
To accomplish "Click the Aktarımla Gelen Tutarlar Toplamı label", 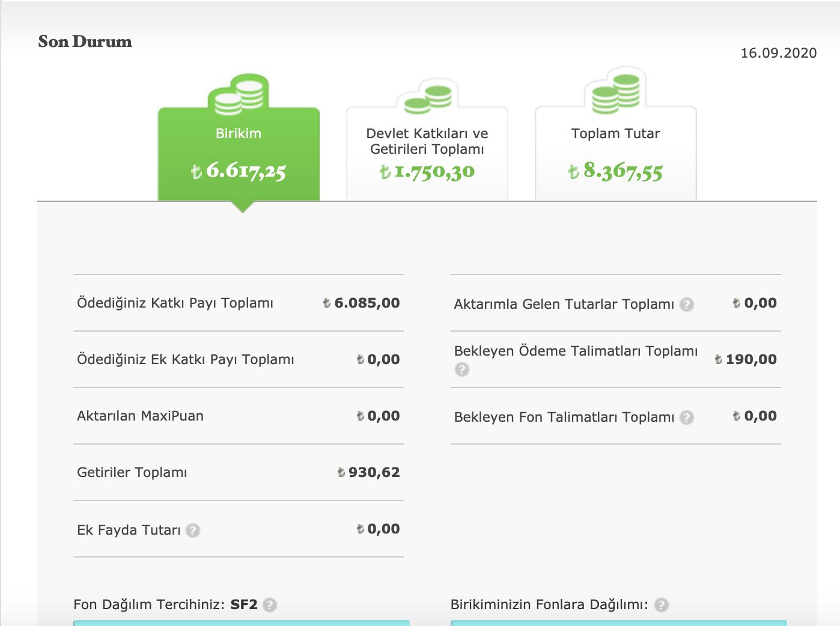I will click(x=564, y=304).
